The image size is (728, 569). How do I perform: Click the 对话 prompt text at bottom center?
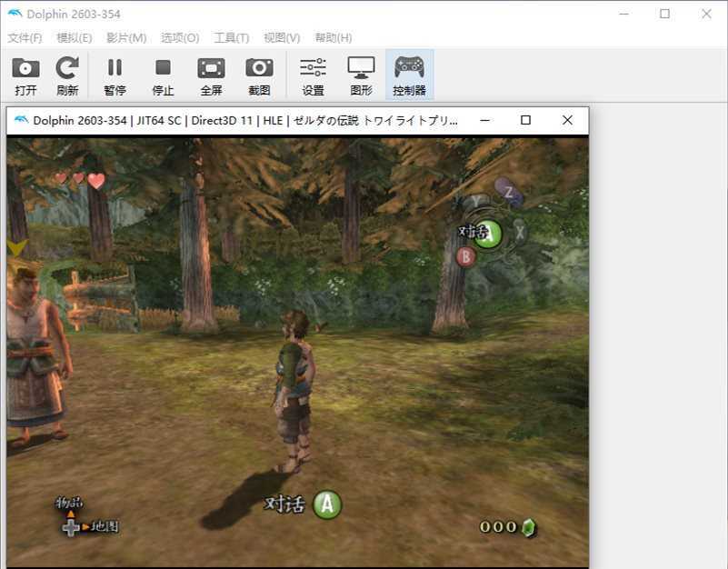point(284,504)
